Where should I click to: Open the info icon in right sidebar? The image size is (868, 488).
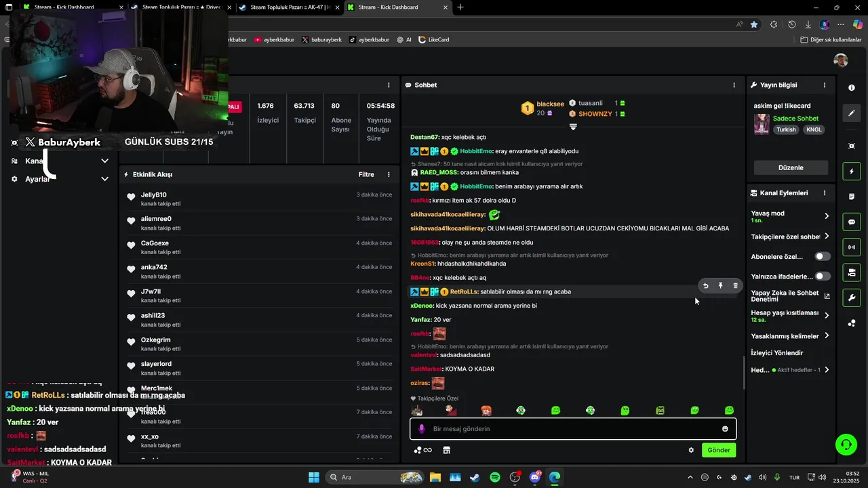pos(852,88)
